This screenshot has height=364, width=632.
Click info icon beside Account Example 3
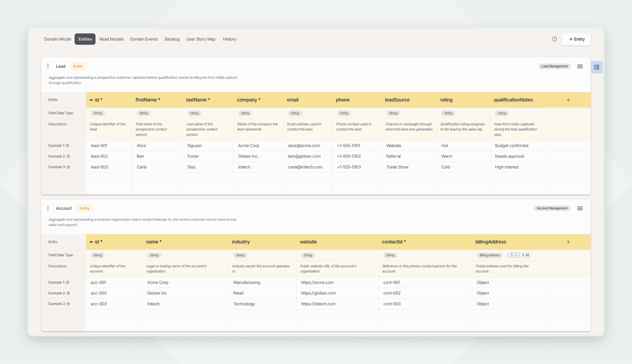tap(68, 304)
